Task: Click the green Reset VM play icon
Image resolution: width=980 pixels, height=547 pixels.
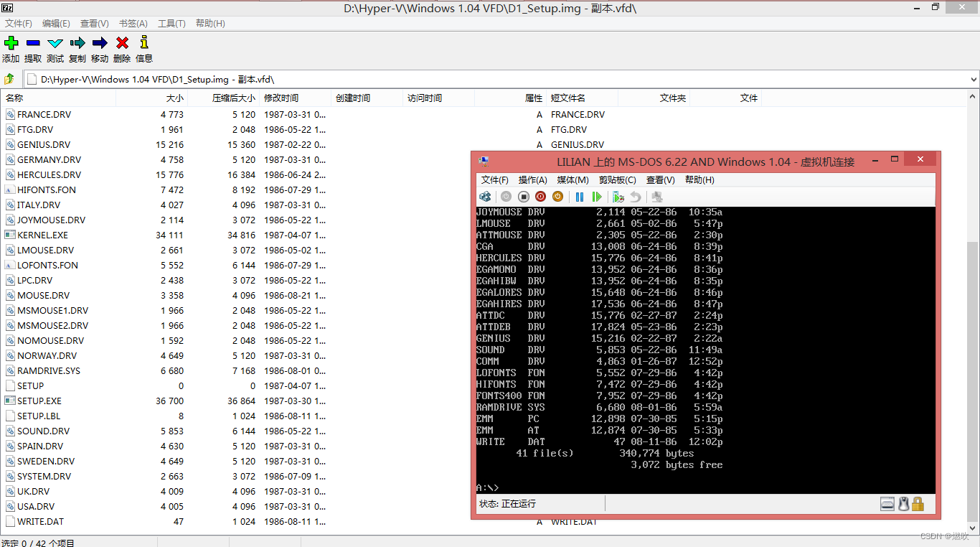Action: 597,197
